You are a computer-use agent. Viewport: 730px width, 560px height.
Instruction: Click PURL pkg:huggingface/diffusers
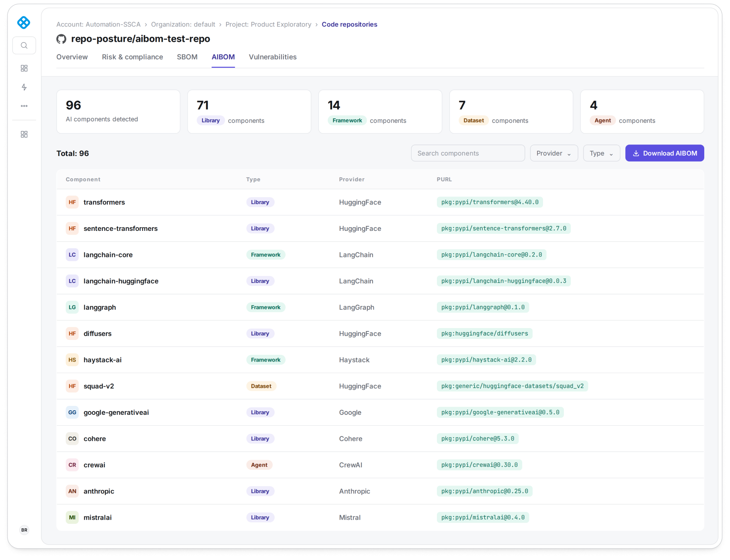click(485, 334)
